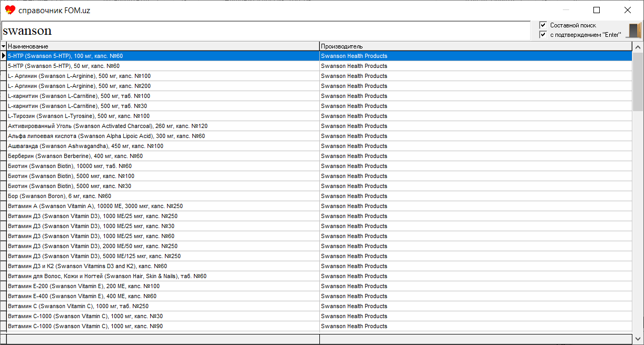Viewport: 644px width, 345px height.
Task: Click the row indicator of Ашваганда row
Action: (x=3, y=146)
